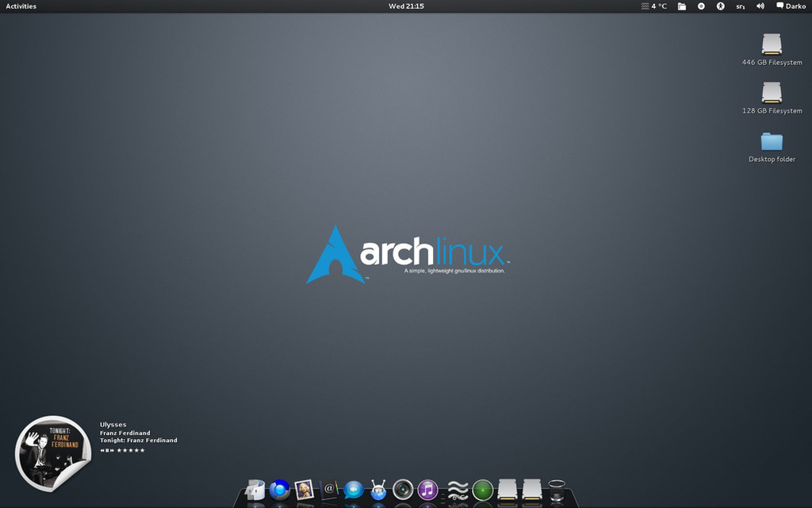Launch the camera lens app from the dock
The height and width of the screenshot is (508, 812).
(x=403, y=490)
